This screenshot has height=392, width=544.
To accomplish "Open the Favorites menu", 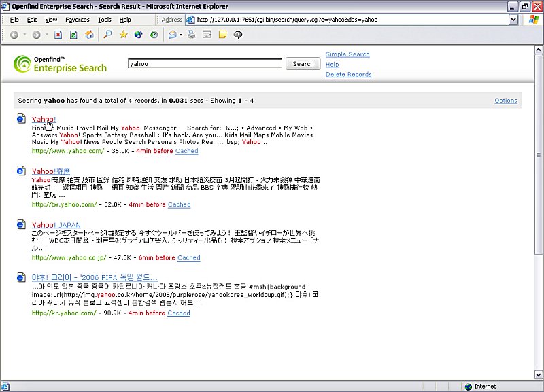I will 78,20.
